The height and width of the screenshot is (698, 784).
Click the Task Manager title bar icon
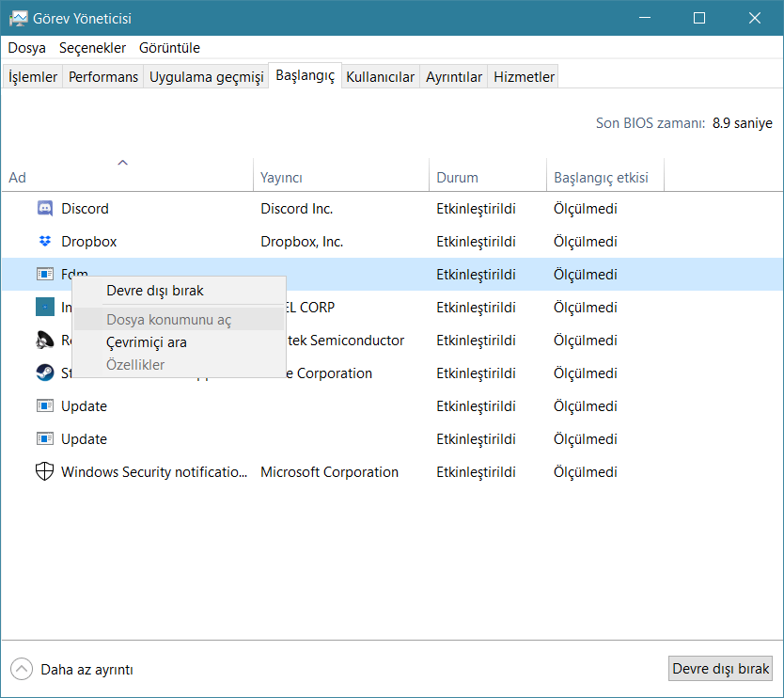tap(19, 19)
